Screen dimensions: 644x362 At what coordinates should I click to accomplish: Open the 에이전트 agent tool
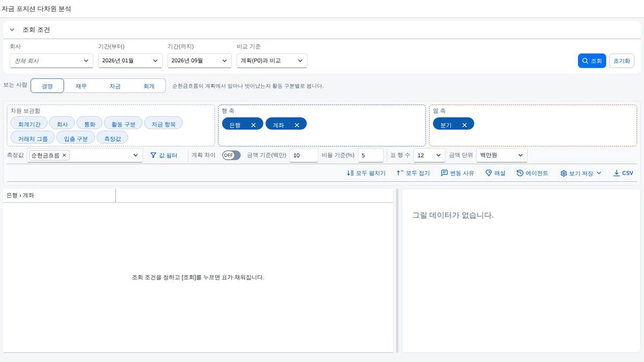[x=532, y=173]
